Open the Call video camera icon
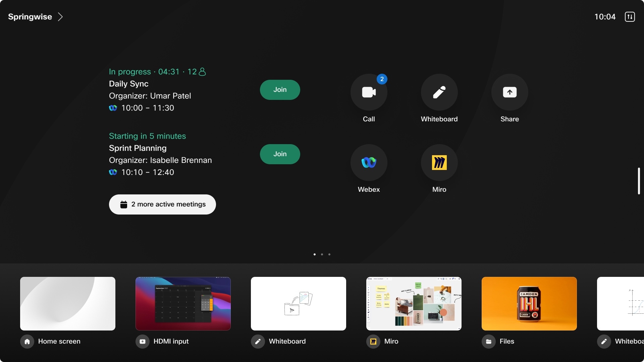Screen dimensions: 644x362 pyautogui.click(x=369, y=92)
